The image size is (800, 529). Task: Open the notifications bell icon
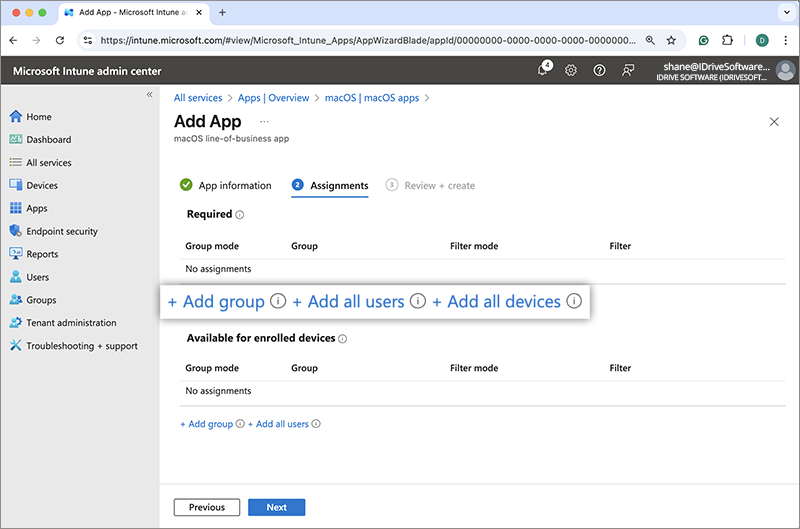pos(543,70)
